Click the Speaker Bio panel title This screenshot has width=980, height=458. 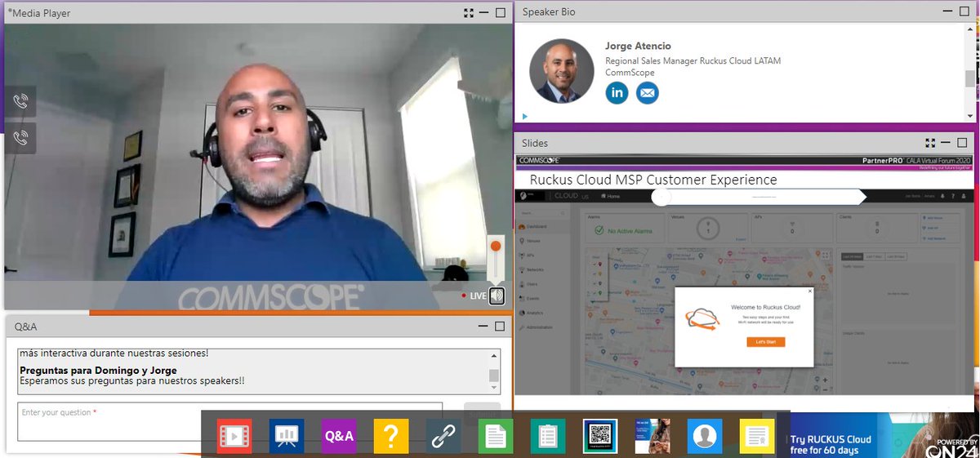tap(550, 12)
